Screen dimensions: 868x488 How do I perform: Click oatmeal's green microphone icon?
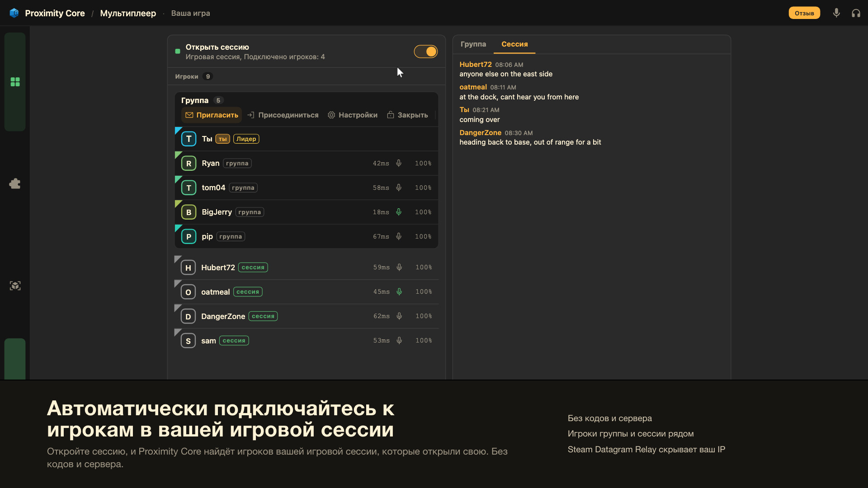point(399,292)
